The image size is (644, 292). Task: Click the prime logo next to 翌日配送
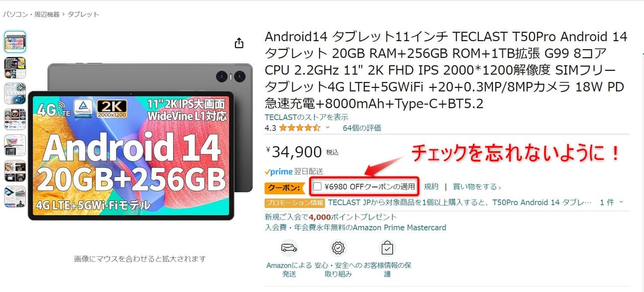click(x=278, y=172)
